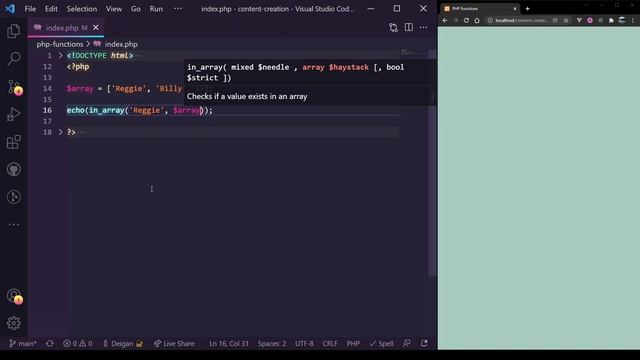The height and width of the screenshot is (360, 640).
Task: Click the <?php opening tag on line 12
Action: [x=78, y=67]
